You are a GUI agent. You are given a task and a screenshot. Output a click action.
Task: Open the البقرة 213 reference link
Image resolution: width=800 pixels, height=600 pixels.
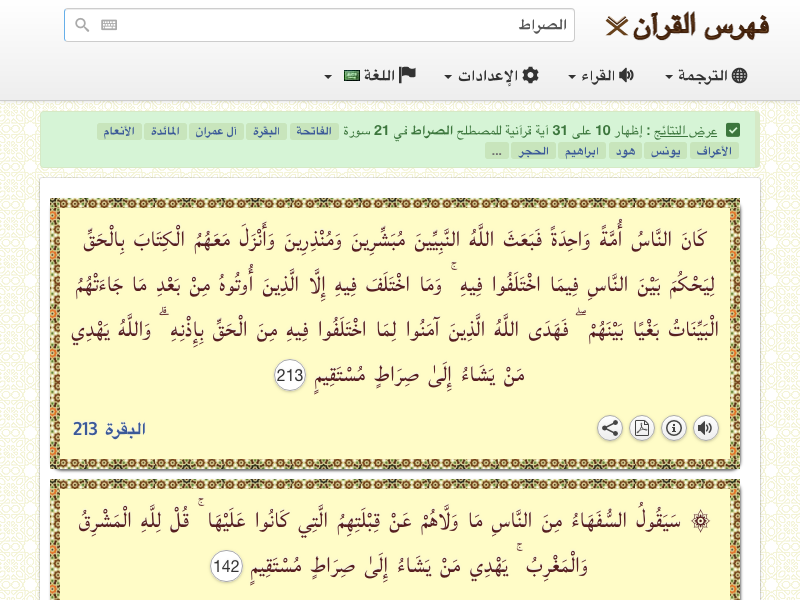(109, 429)
